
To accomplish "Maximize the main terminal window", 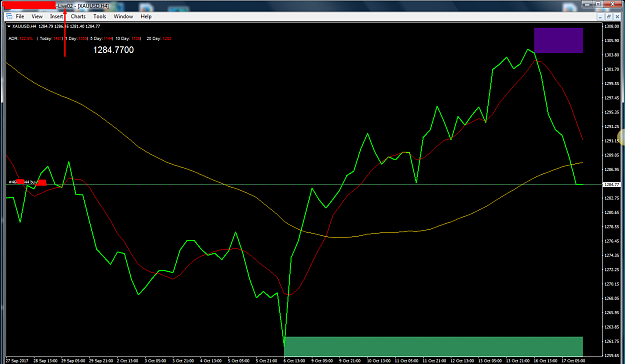I will (598, 4).
